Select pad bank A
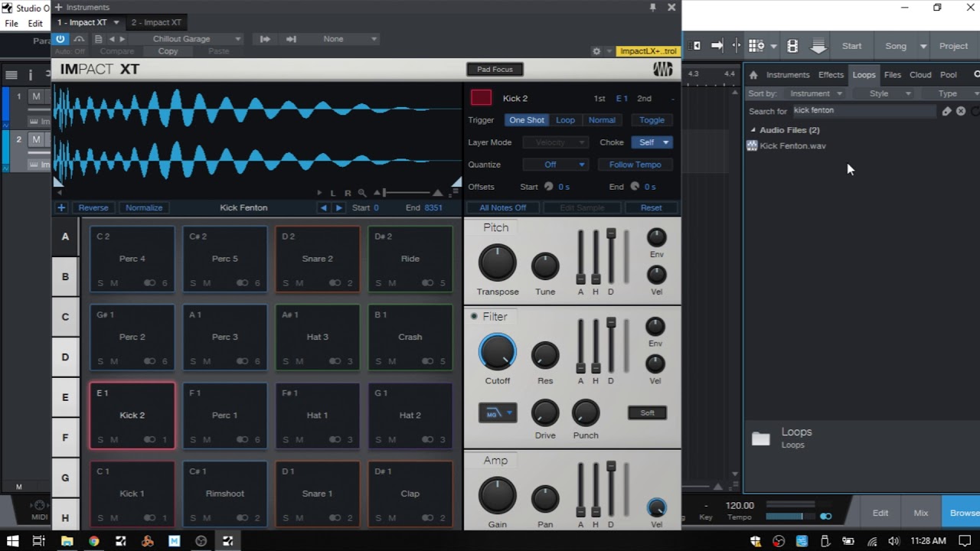The height and width of the screenshot is (551, 980). point(65,236)
